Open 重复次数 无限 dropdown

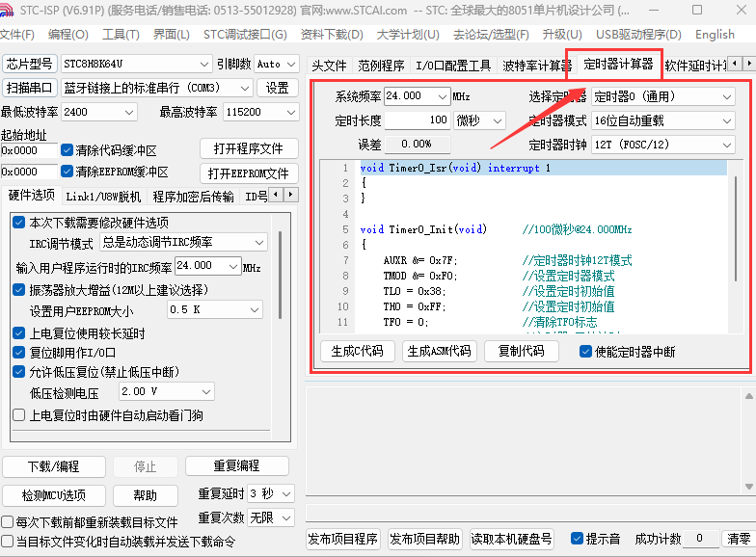click(x=270, y=517)
